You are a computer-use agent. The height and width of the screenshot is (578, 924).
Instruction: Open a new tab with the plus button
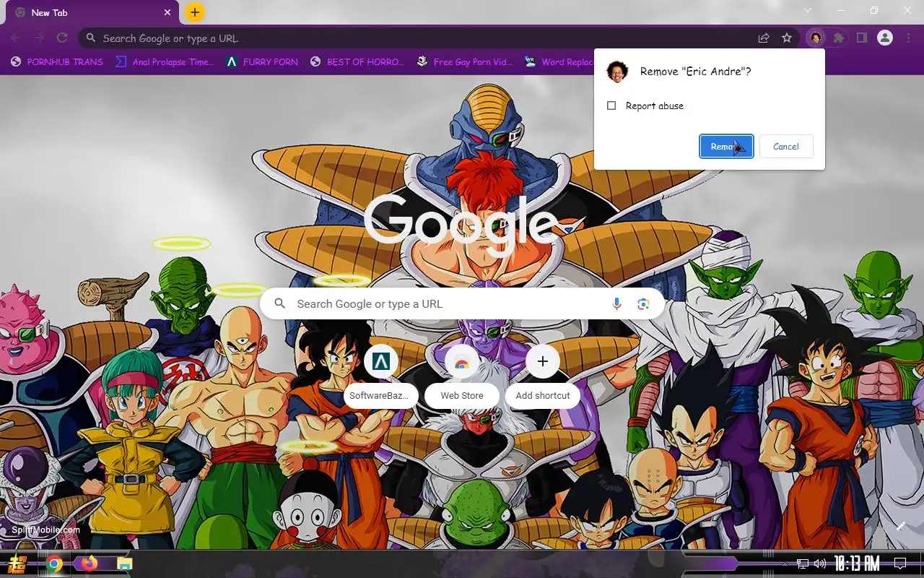(x=194, y=12)
